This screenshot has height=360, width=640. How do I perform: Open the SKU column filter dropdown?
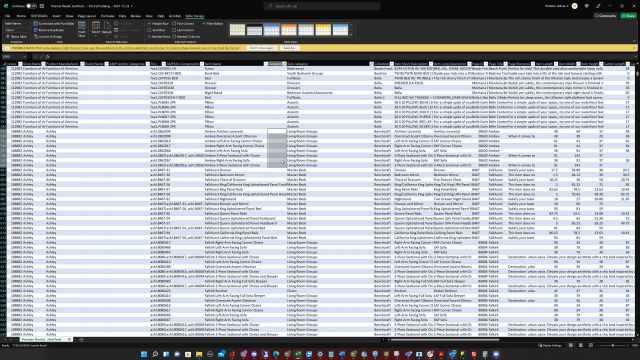point(163,64)
